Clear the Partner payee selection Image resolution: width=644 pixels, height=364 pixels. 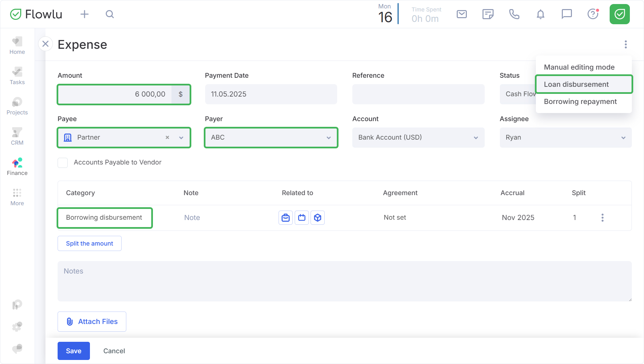click(167, 138)
